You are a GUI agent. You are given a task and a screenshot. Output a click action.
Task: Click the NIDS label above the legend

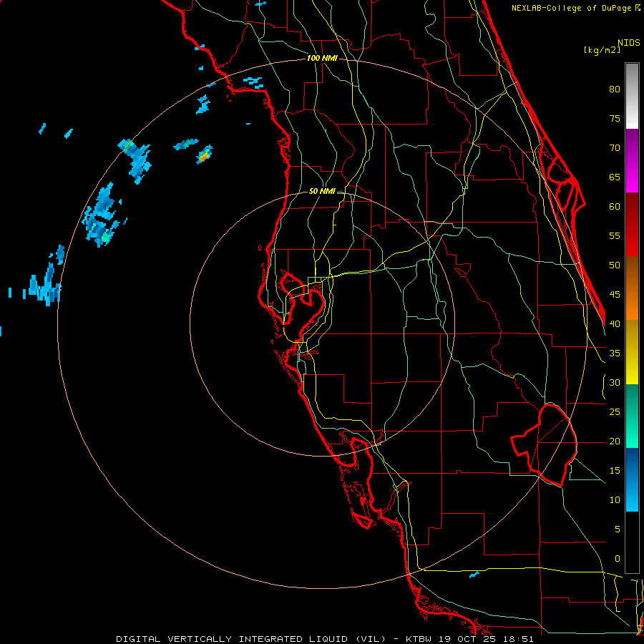(x=629, y=43)
